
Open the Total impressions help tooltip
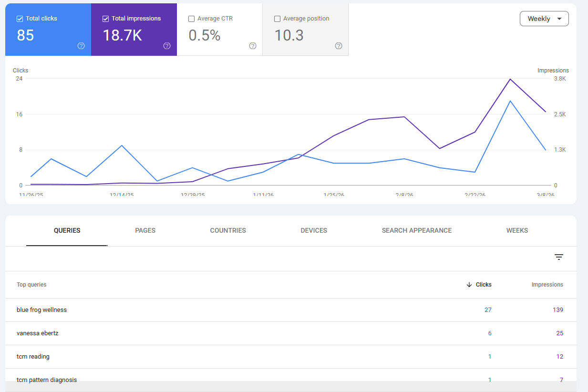point(167,46)
